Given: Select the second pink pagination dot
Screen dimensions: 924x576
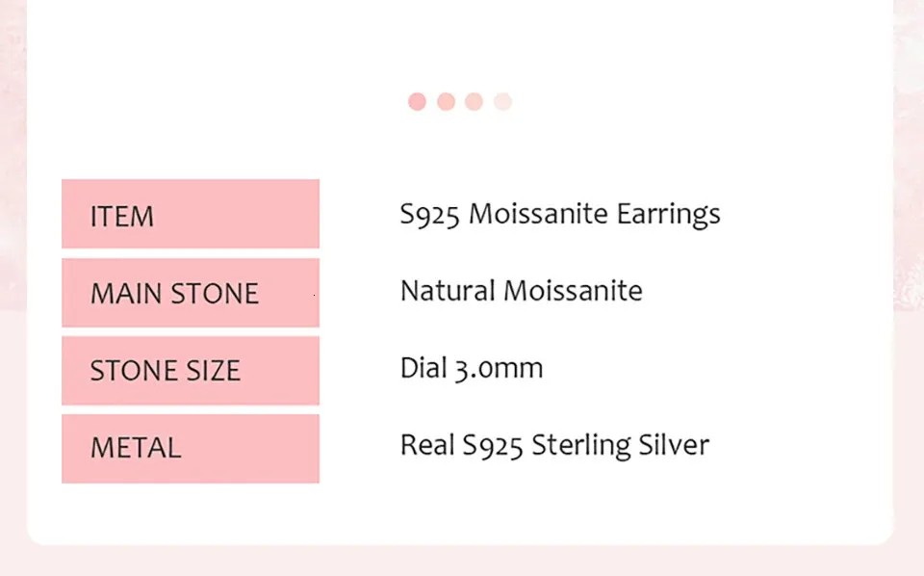Looking at the screenshot, I should 446,102.
